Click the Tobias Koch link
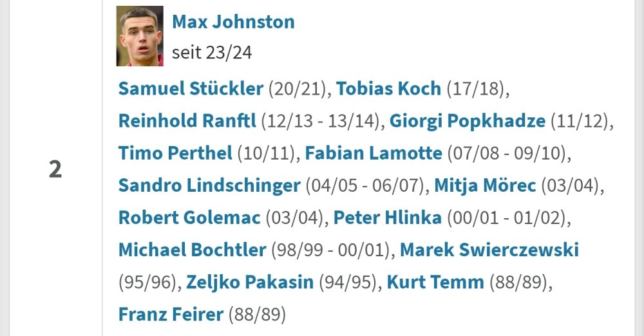Screen dimensions: 644x336 [388, 88]
